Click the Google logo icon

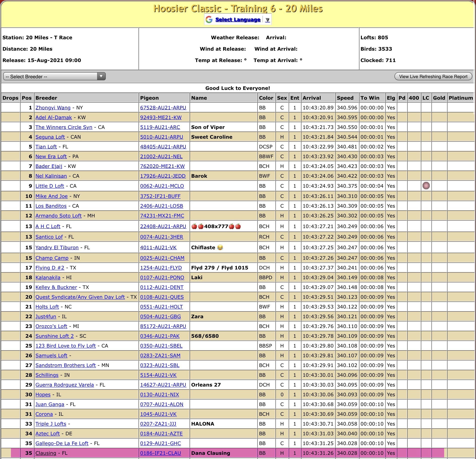point(209,20)
